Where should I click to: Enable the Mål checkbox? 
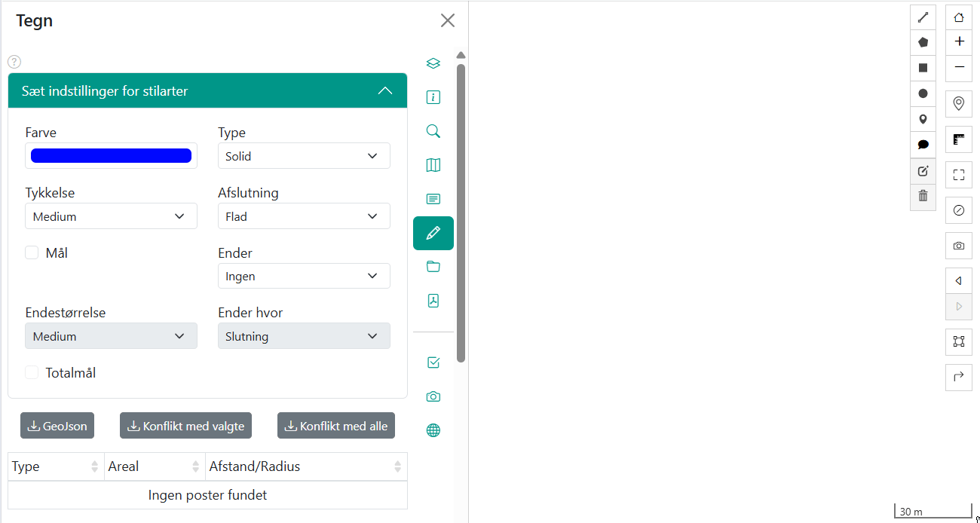tap(32, 253)
